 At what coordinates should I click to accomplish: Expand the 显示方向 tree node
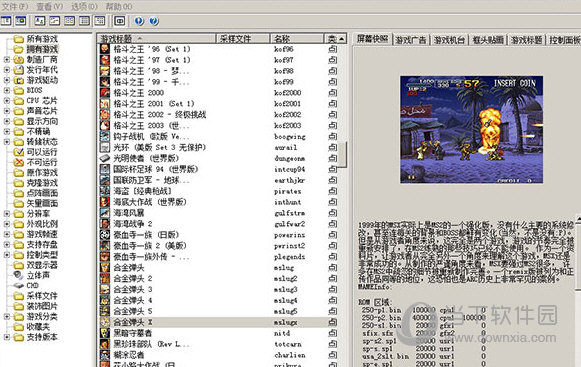tap(7, 121)
